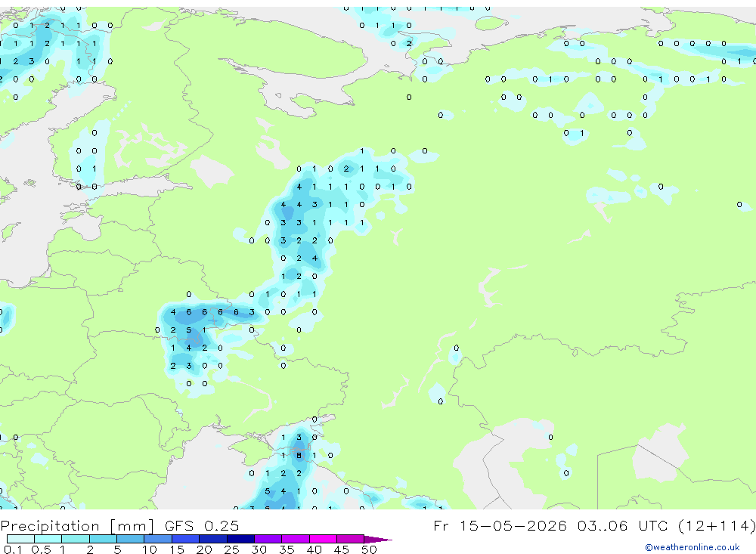Select the legend swatch between 2 and 5
The height and width of the screenshot is (554, 756).
(x=103, y=539)
